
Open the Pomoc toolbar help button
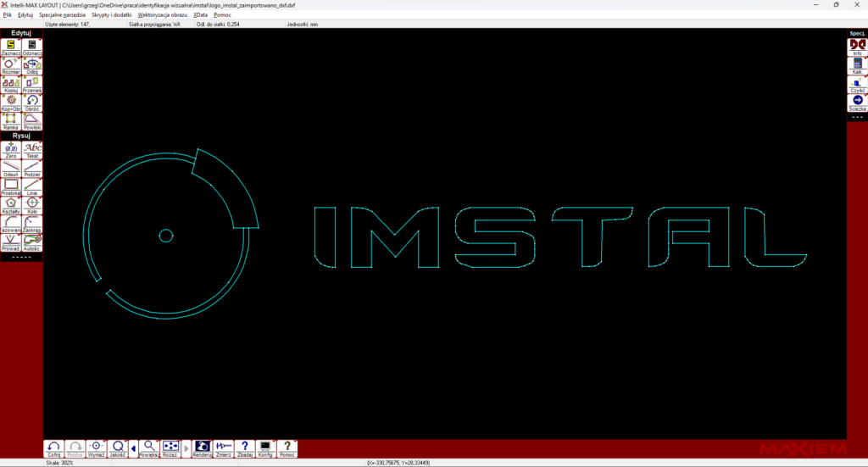[287, 448]
